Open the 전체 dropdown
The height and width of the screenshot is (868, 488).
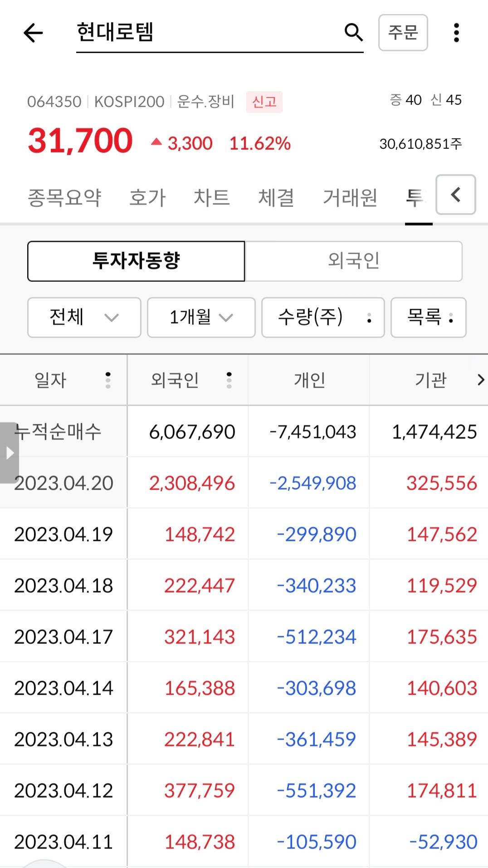tap(84, 318)
